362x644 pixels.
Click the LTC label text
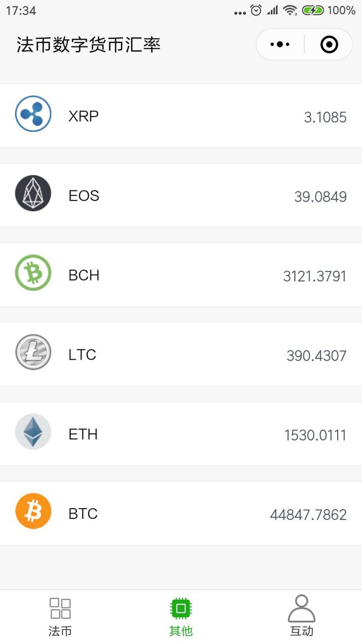pyautogui.click(x=82, y=355)
